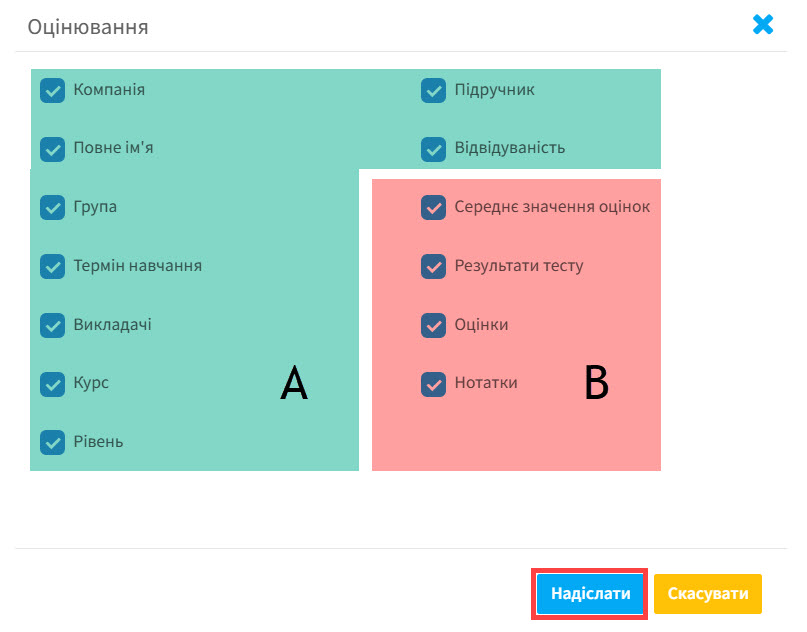Toggle the Оцінки checkbox
Viewport: 807px width, 632px height.
(x=433, y=325)
